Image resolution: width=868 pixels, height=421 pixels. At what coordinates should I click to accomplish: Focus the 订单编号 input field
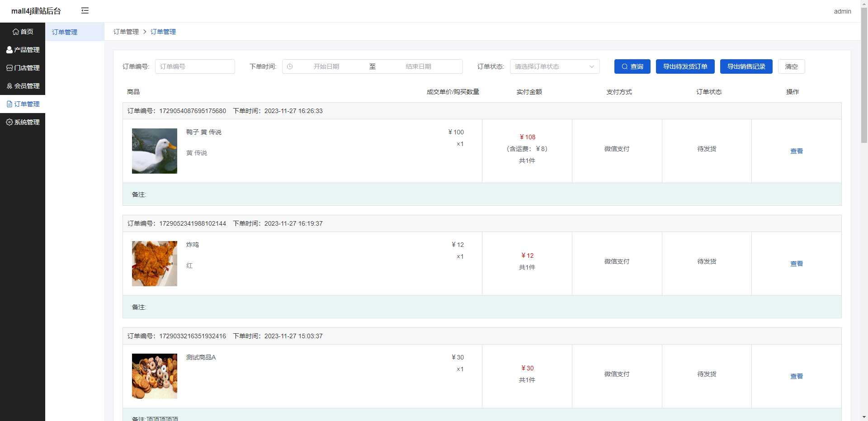[195, 66]
